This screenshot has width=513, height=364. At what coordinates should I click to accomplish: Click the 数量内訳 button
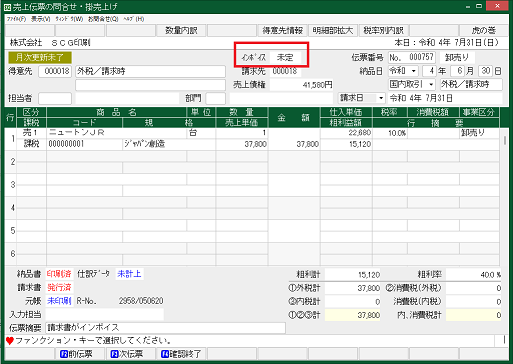pos(181,31)
